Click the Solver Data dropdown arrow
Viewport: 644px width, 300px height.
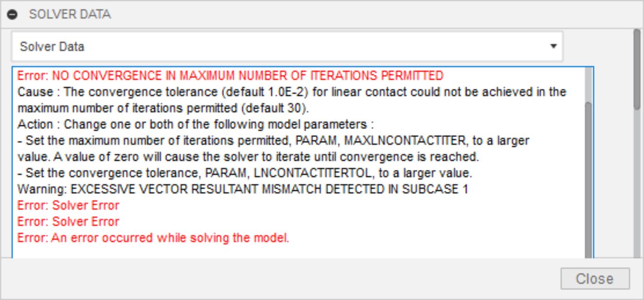click(x=553, y=47)
